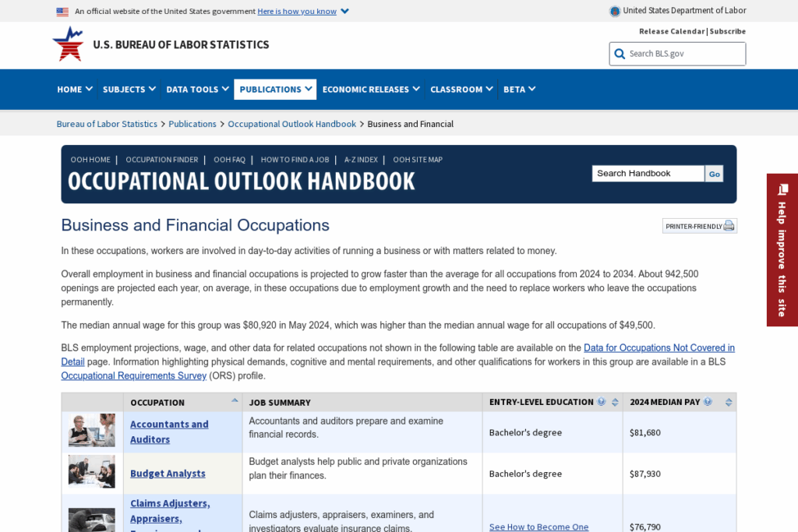
Task: Click Occupational Outlook Handbook breadcrumb
Action: click(x=292, y=124)
